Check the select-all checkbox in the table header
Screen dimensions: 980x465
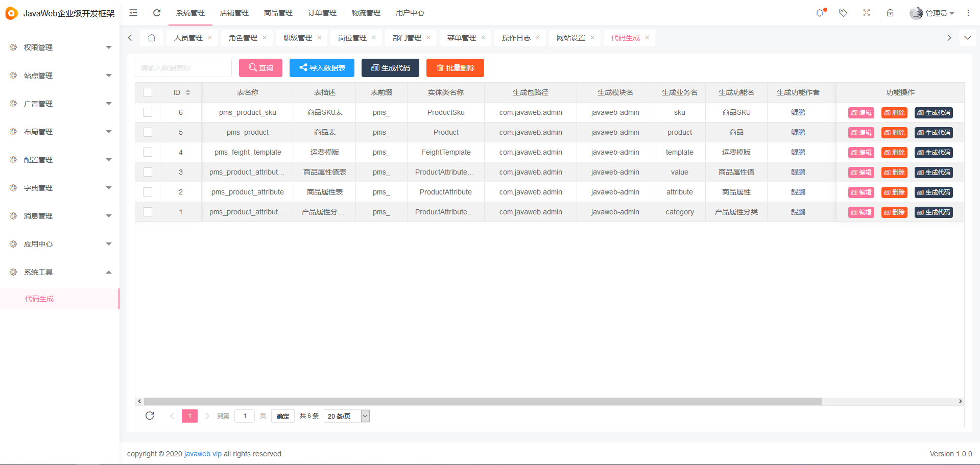coord(148,92)
